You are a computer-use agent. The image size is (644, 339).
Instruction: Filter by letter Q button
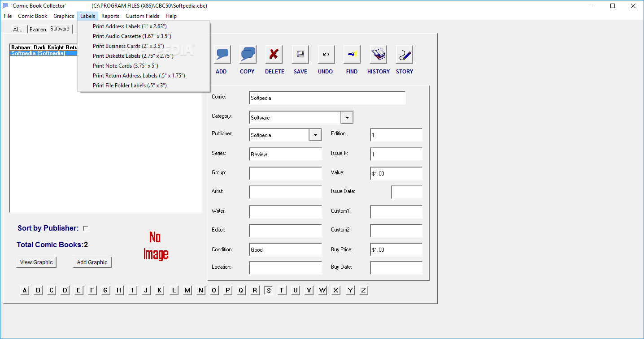(241, 291)
